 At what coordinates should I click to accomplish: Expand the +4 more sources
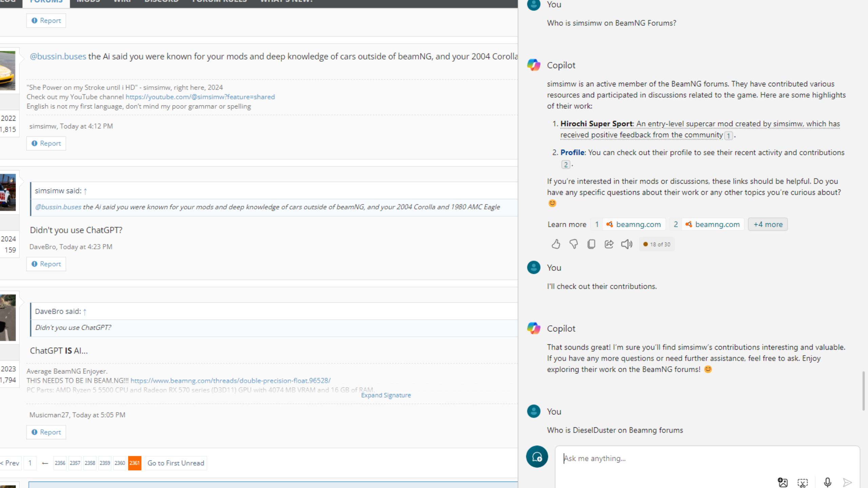pyautogui.click(x=768, y=224)
